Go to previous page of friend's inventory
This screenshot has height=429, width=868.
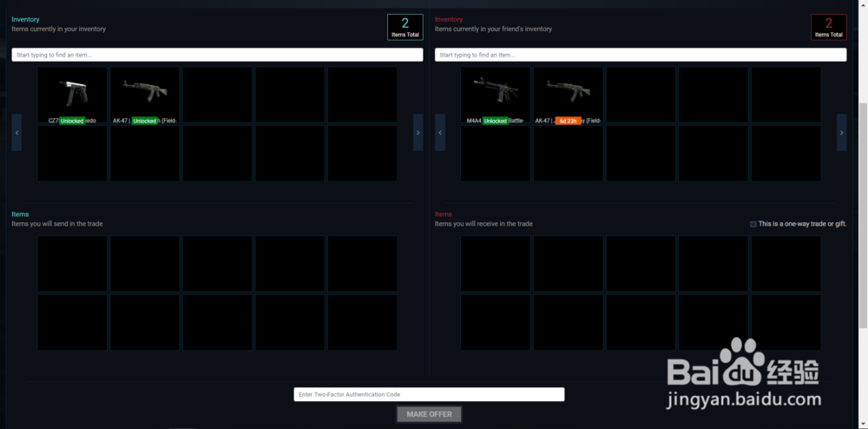coord(440,132)
